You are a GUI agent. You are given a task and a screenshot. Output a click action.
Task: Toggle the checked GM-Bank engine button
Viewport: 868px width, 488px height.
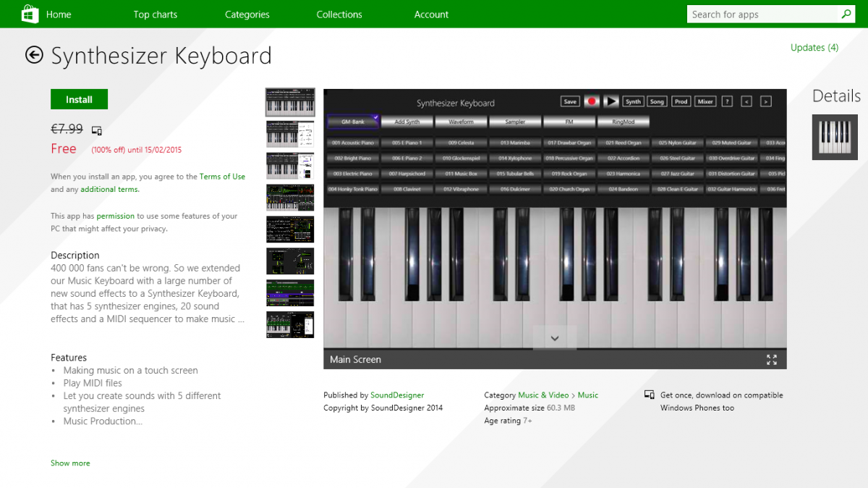(353, 122)
